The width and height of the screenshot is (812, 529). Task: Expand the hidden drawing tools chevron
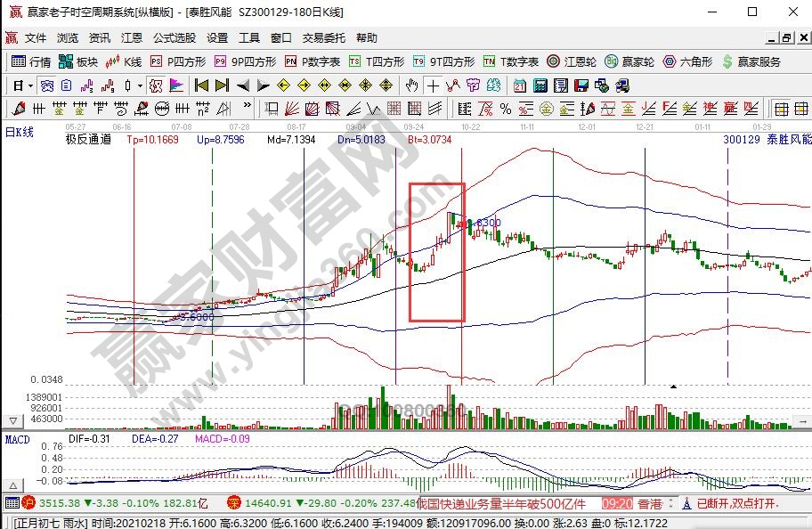247,109
